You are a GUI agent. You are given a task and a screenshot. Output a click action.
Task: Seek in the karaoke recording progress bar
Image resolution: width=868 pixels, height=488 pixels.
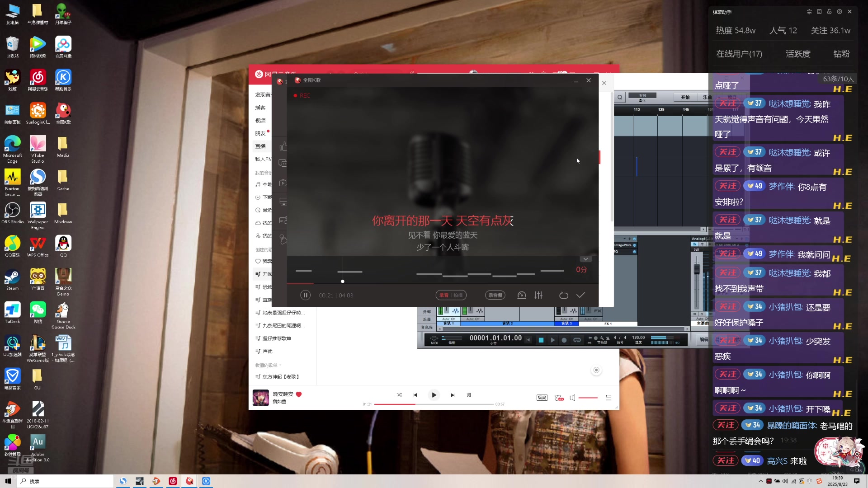pos(443,284)
